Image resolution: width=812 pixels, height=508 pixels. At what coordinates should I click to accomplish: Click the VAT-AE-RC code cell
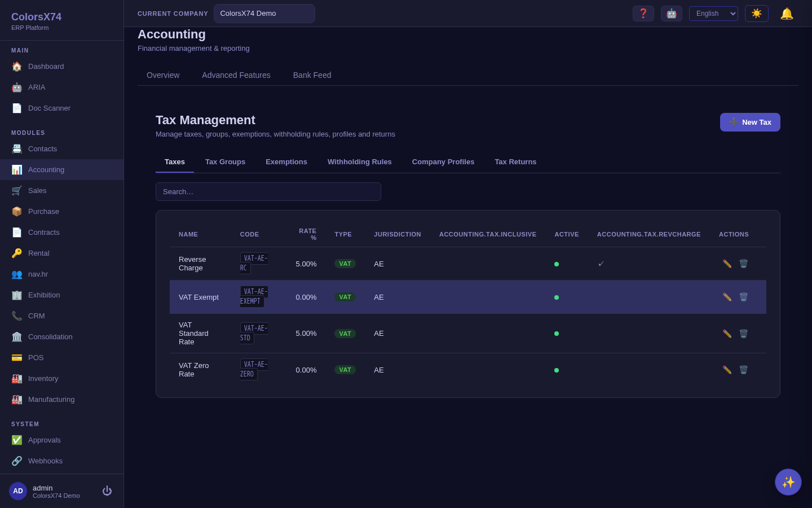click(x=254, y=263)
